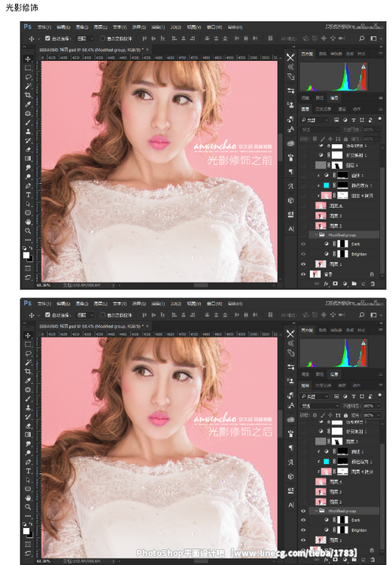
Task: Collapse the Modified group in the bottom window
Action: coord(317,511)
